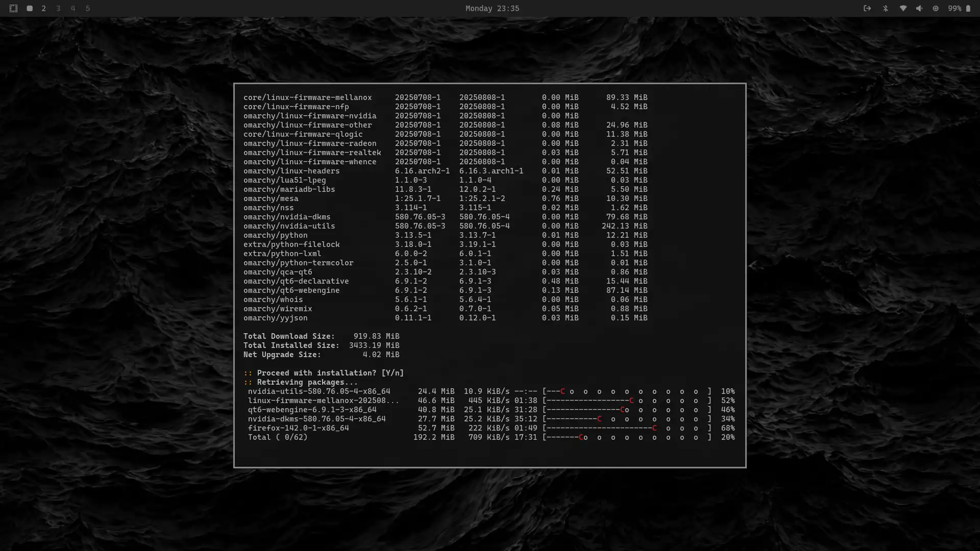Select 'omarchy/linux-firmware-nvidia' package name

point(310,116)
